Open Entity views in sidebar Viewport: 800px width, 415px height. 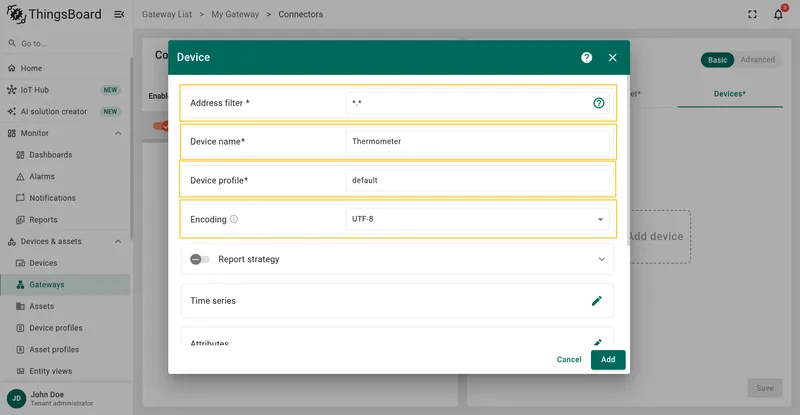tap(65, 371)
